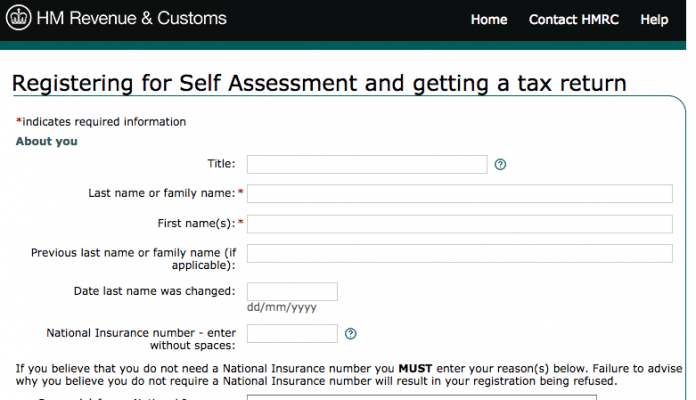696x400 pixels.
Task: Click the Previous last name or family name field
Action: [459, 253]
